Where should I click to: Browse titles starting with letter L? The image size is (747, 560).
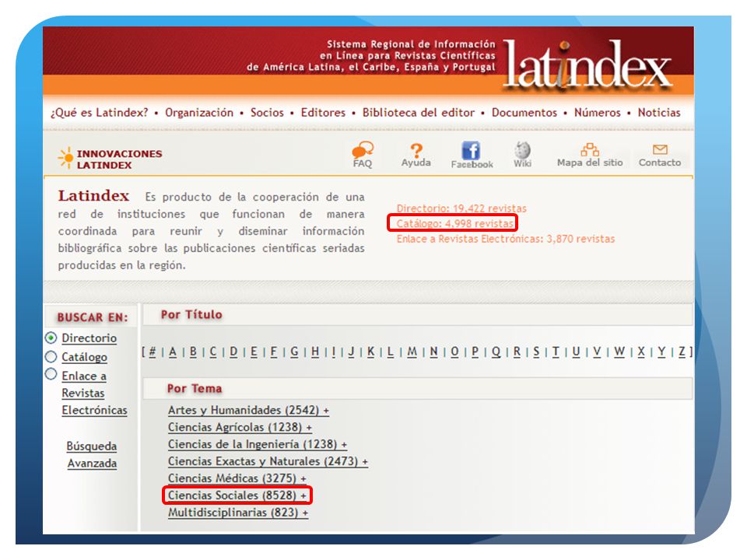click(390, 352)
